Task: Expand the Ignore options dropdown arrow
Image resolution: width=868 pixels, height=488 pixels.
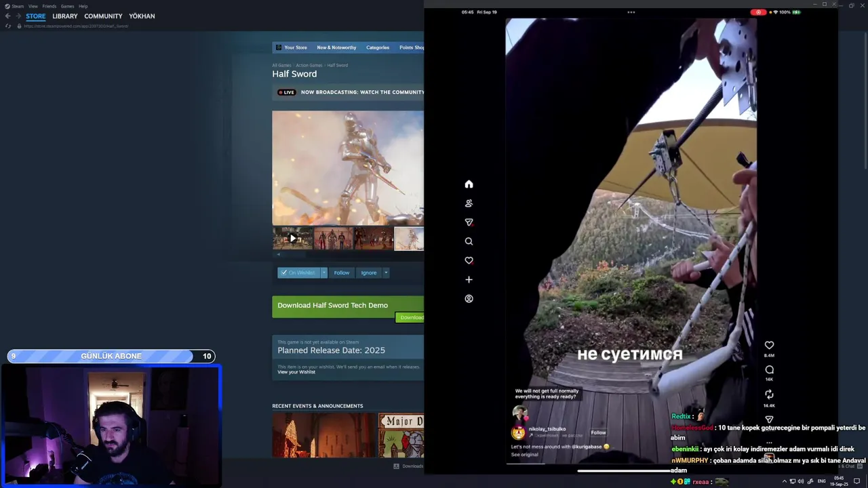Action: click(386, 272)
